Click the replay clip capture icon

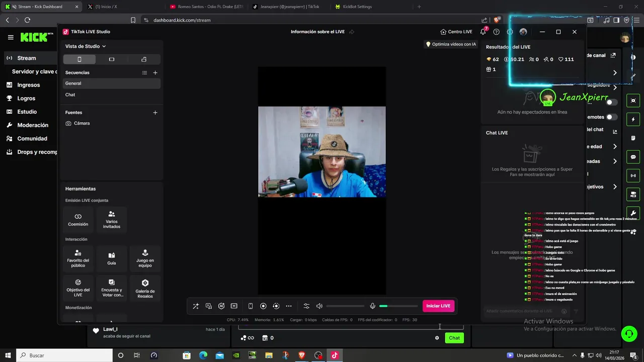[276, 306]
